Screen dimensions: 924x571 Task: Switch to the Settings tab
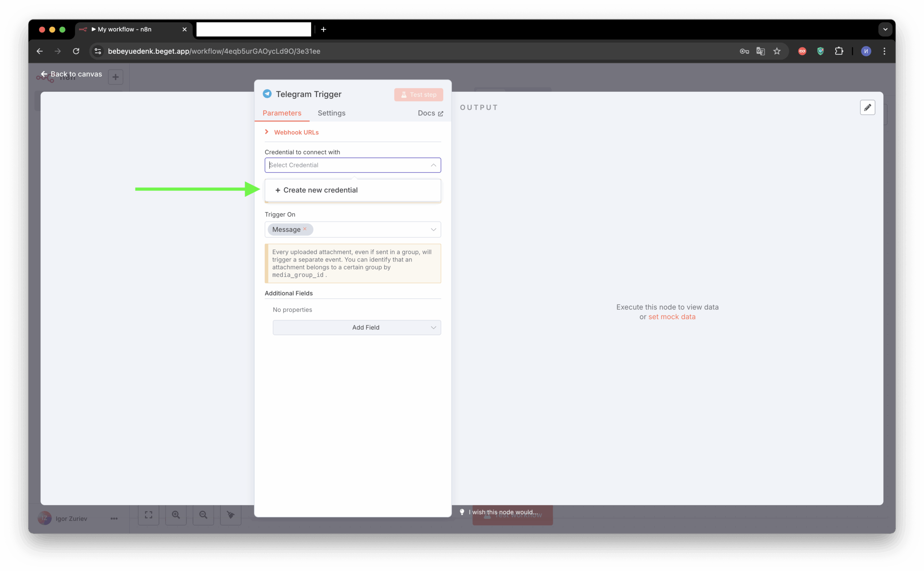[331, 113]
